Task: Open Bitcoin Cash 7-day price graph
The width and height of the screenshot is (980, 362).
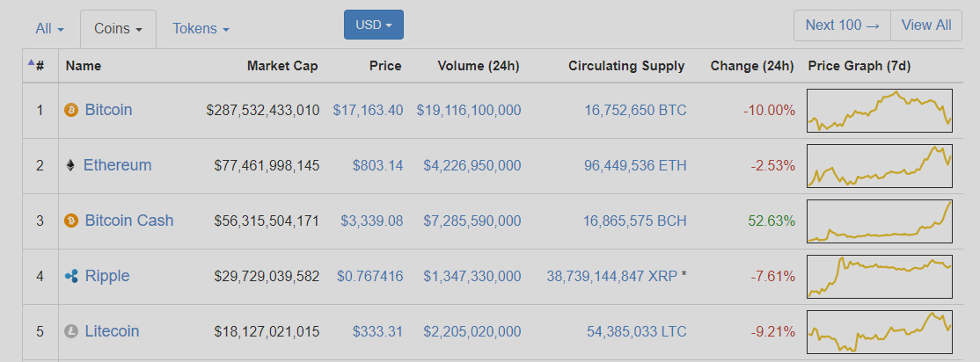Action: [x=880, y=221]
